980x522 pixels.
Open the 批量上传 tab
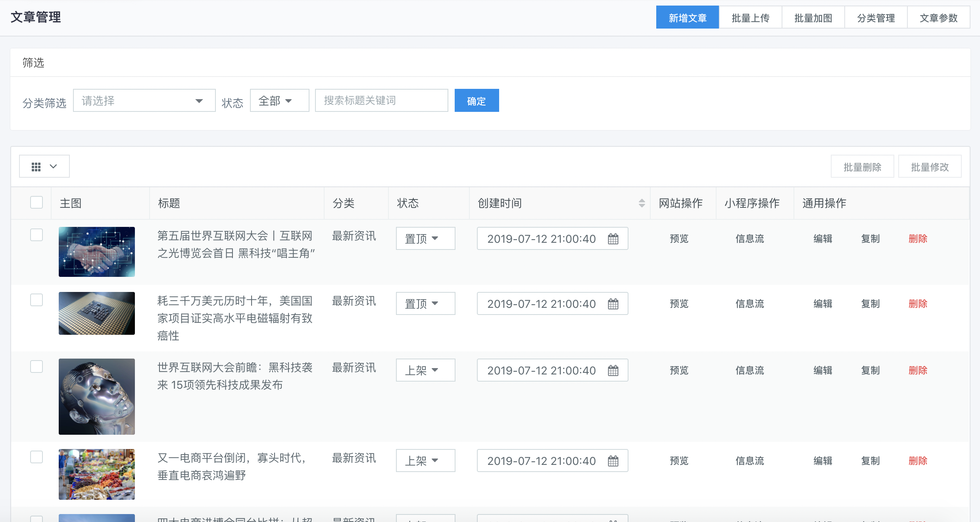pyautogui.click(x=750, y=17)
